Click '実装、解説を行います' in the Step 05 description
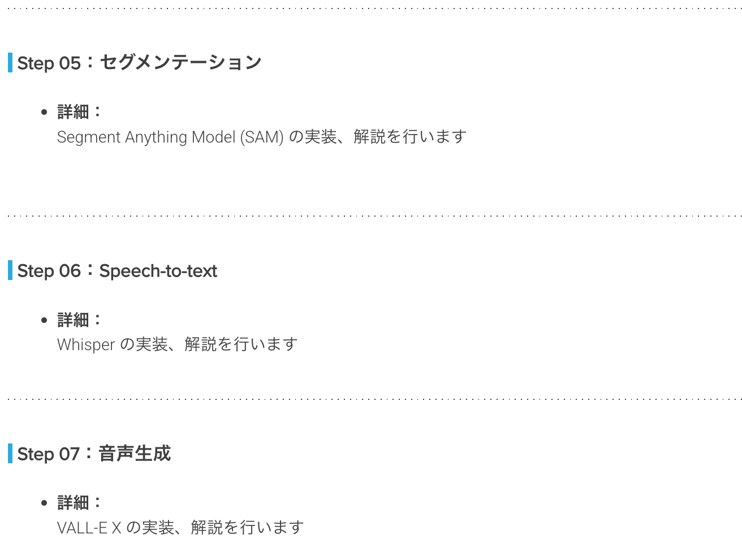 (x=386, y=137)
